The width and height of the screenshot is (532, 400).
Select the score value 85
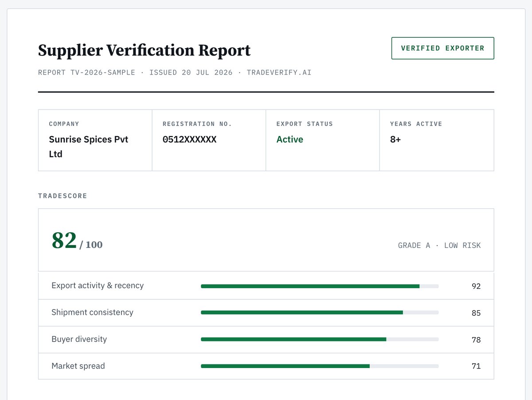tap(476, 313)
